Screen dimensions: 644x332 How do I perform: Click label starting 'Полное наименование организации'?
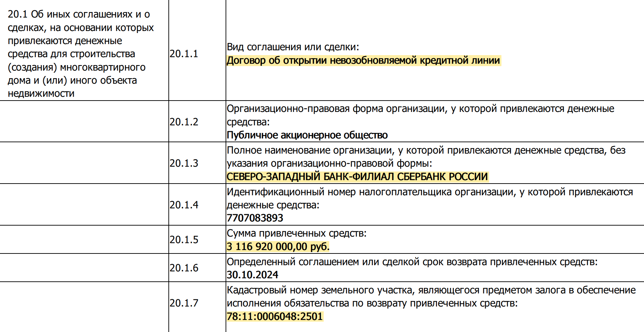(x=426, y=157)
